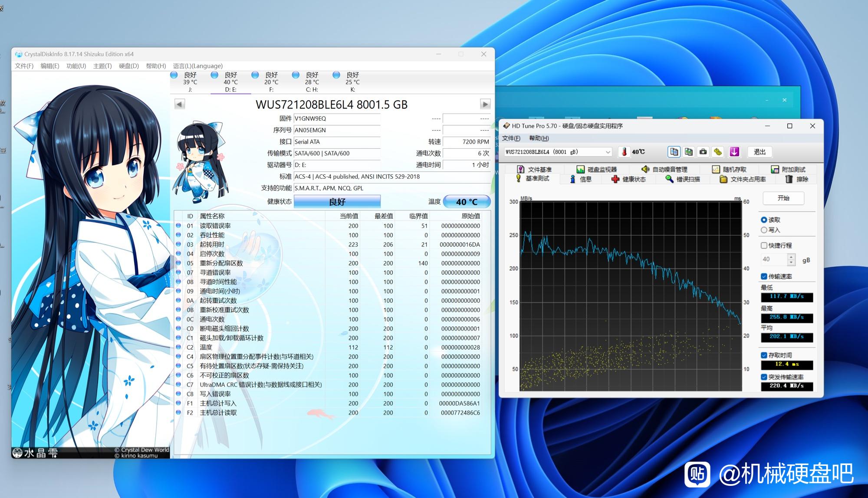Click the camera save screenshot icon in HD Tune
This screenshot has width=868, height=498.
tap(704, 152)
